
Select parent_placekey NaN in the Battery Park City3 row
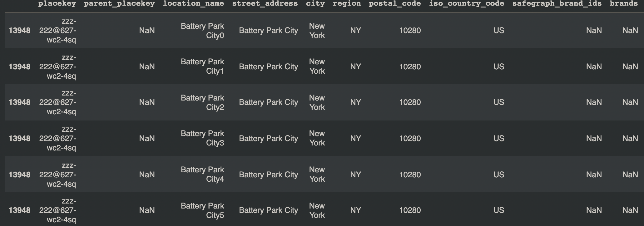pos(147,138)
